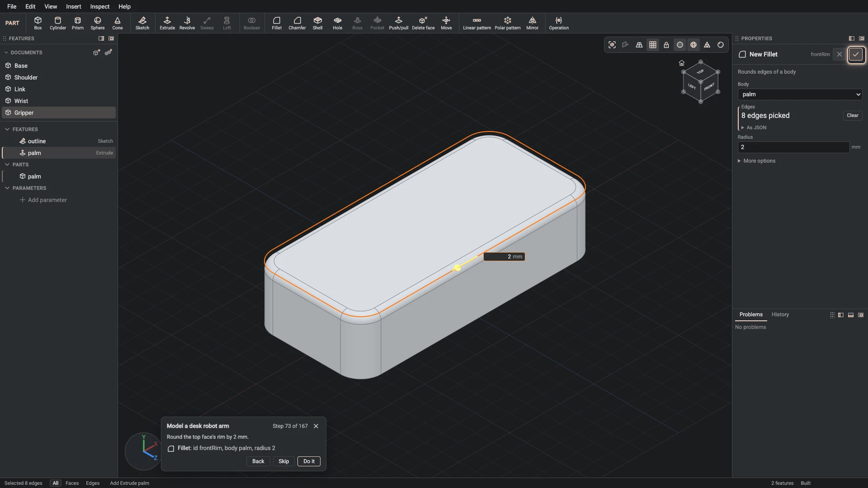Open the Polar pattern tool
Image resolution: width=868 pixels, height=488 pixels.
click(508, 23)
